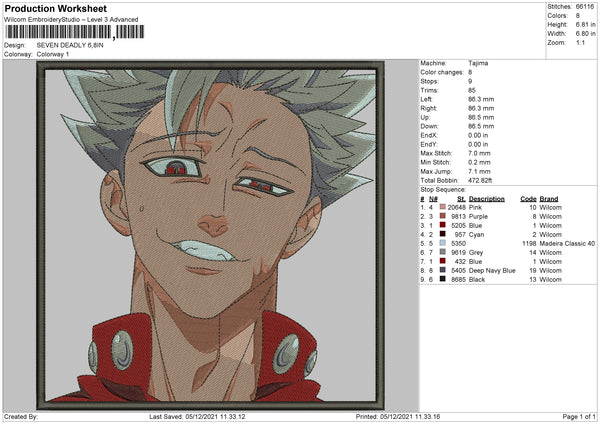This screenshot has height=424, width=600.
Task: Click the 'Grey' description text
Action: point(476,253)
